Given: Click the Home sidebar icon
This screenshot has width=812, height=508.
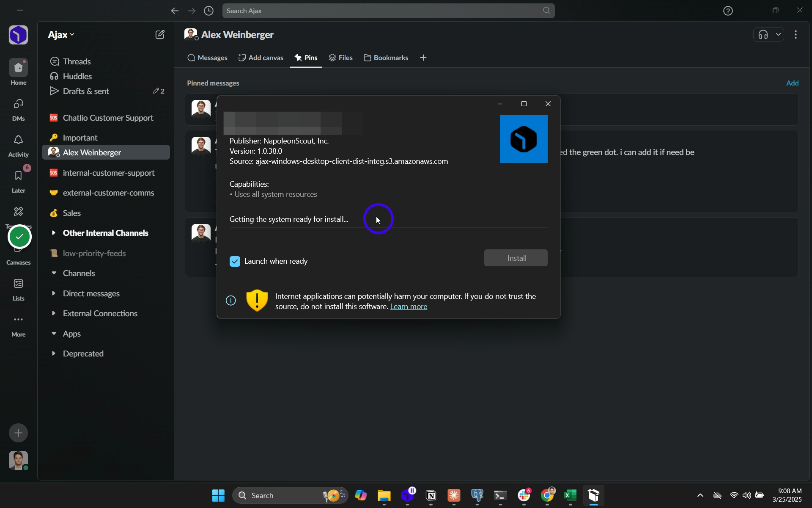Looking at the screenshot, I should 18,68.
